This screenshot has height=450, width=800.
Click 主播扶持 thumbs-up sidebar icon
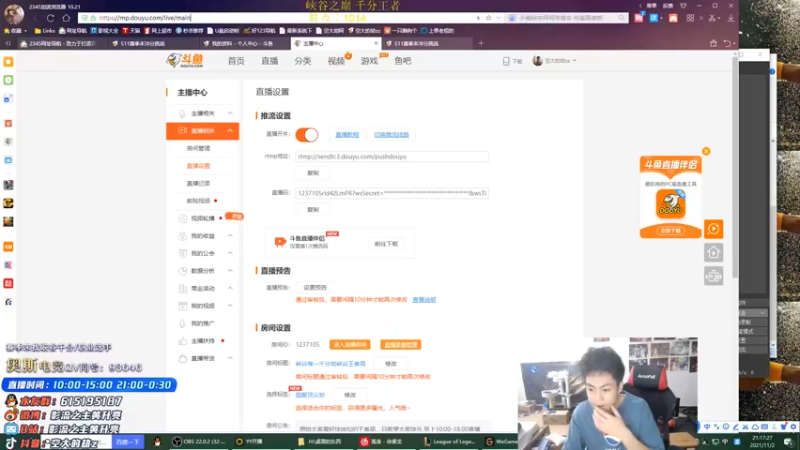[182, 341]
